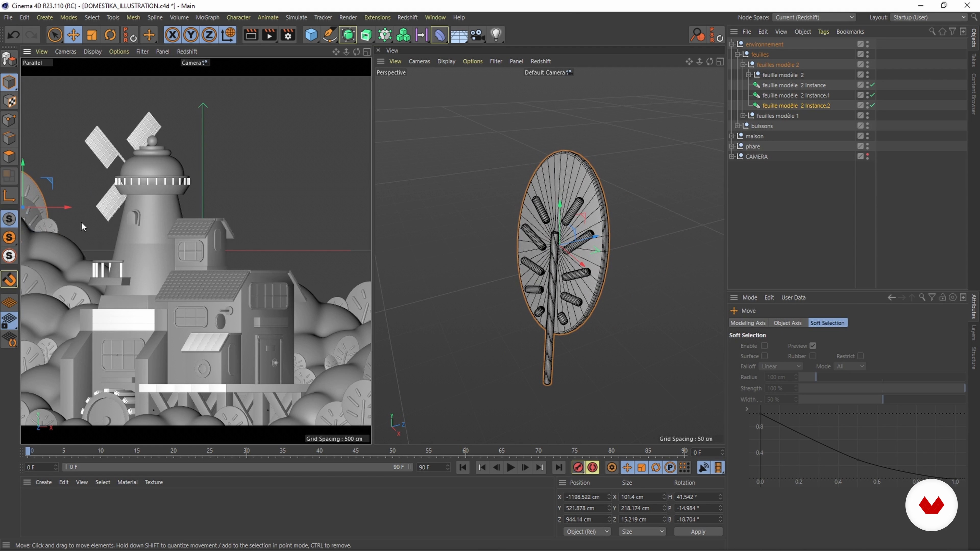Open the Node Space dropdown

pos(814,18)
